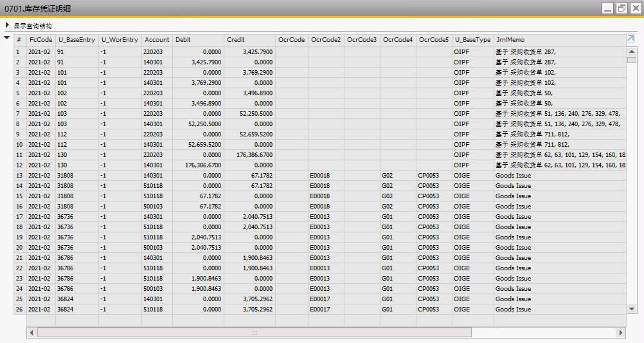Sort by the FcCode column header
644x343 pixels.
click(41, 40)
